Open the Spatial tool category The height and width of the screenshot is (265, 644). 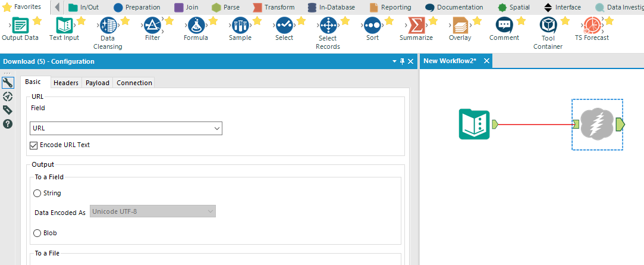click(514, 7)
